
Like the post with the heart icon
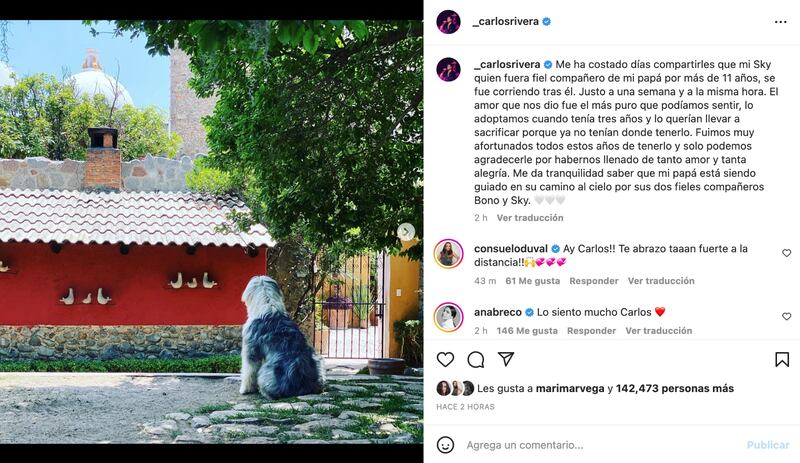click(x=445, y=359)
